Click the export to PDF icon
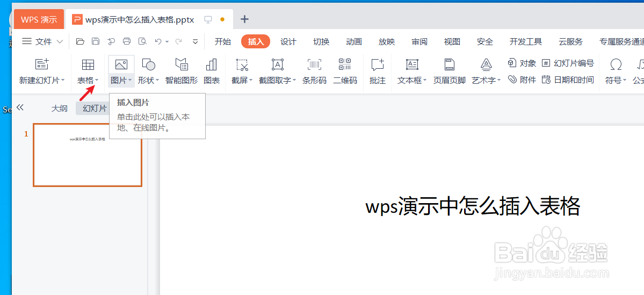The height and width of the screenshot is (295, 644). 111,41
